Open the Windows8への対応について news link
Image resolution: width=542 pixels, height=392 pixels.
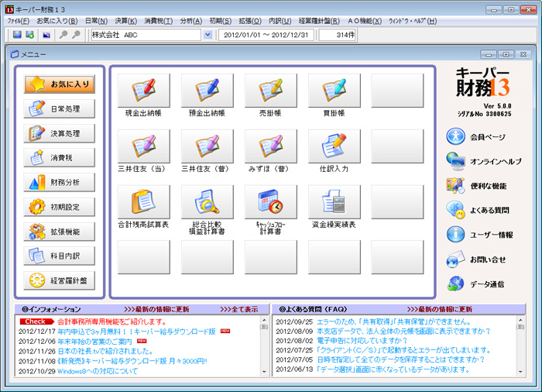tap(98, 371)
